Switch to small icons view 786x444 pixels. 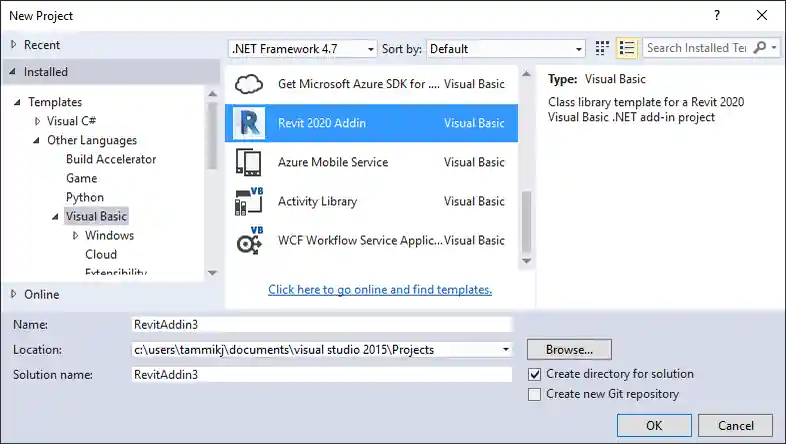[603, 48]
